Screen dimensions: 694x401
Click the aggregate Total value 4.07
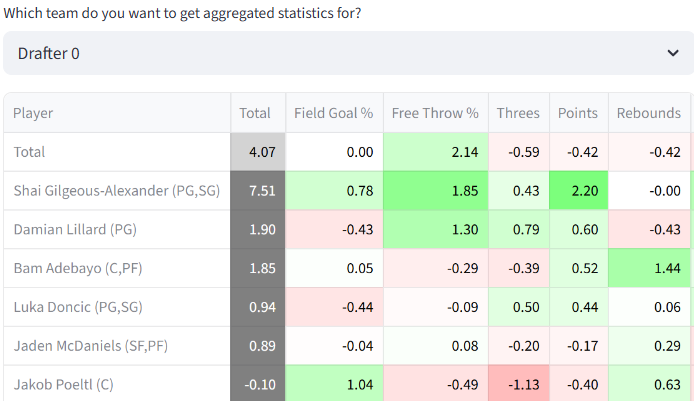(x=255, y=152)
